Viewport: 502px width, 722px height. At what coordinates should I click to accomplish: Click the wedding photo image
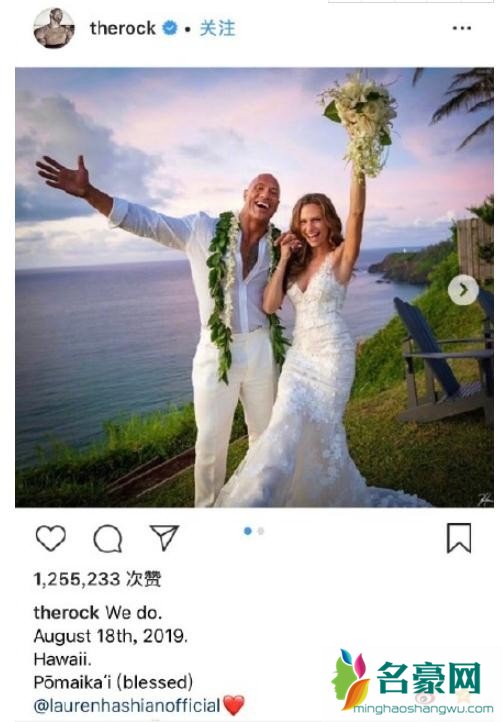(254, 287)
